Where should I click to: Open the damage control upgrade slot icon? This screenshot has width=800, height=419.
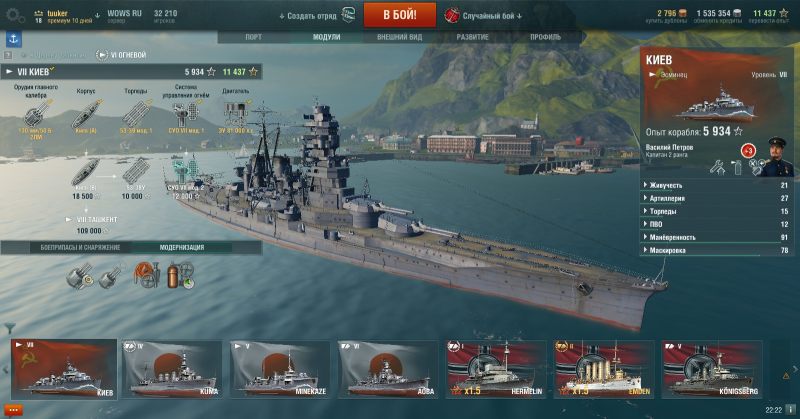point(147,276)
